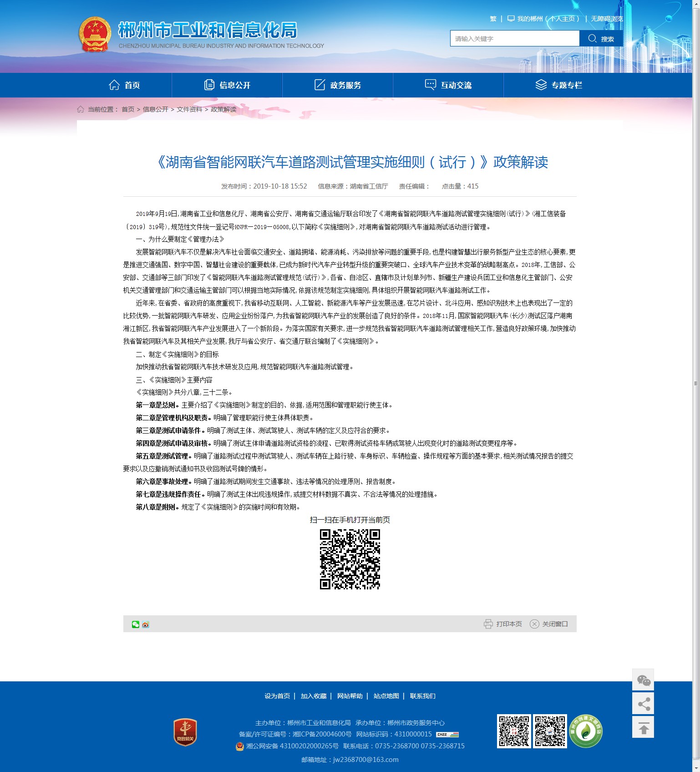Click 网站帮助 footer link
Image resolution: width=700 pixels, height=772 pixels.
(350, 696)
